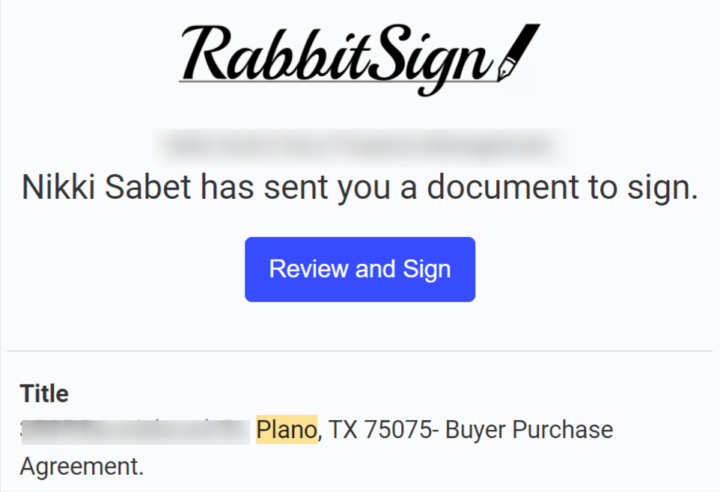Image resolution: width=720 pixels, height=492 pixels.
Task: Click the horizontal divider above Title
Action: pos(360,351)
